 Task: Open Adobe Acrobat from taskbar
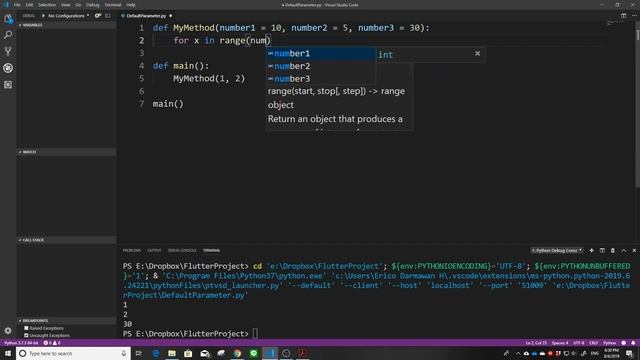302,353
